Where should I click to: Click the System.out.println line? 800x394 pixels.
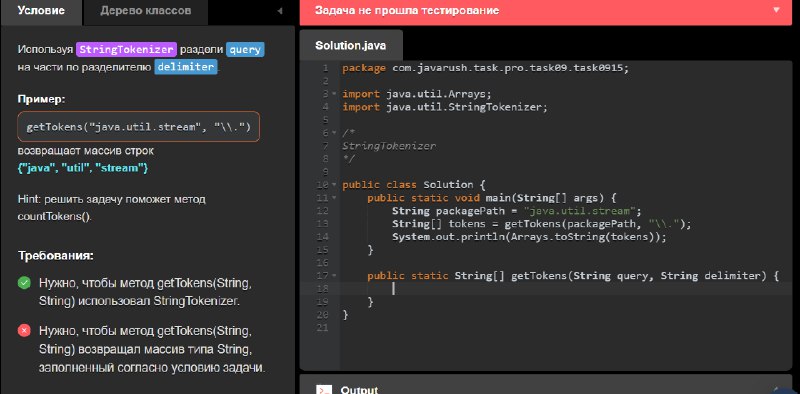(529, 237)
